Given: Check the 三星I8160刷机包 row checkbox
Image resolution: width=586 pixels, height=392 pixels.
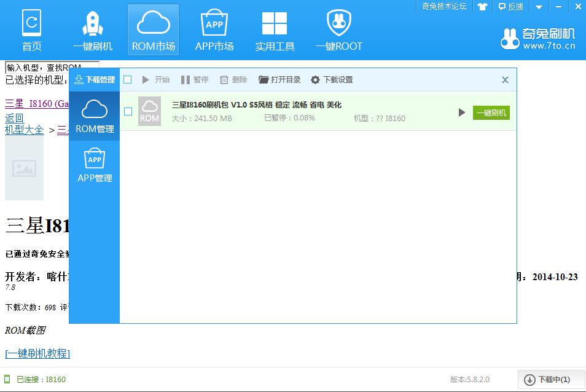Looking at the screenshot, I should coord(128,111).
